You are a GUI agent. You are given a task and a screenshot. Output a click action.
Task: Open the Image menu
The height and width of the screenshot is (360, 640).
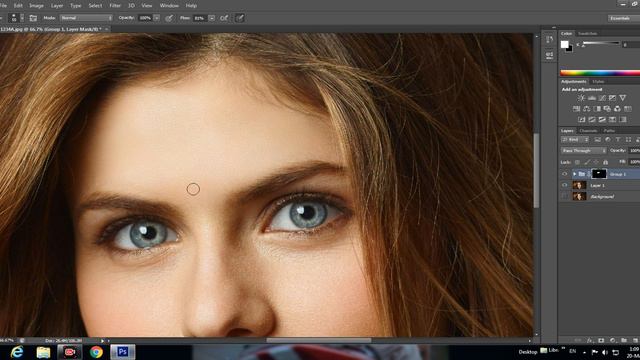(36, 6)
